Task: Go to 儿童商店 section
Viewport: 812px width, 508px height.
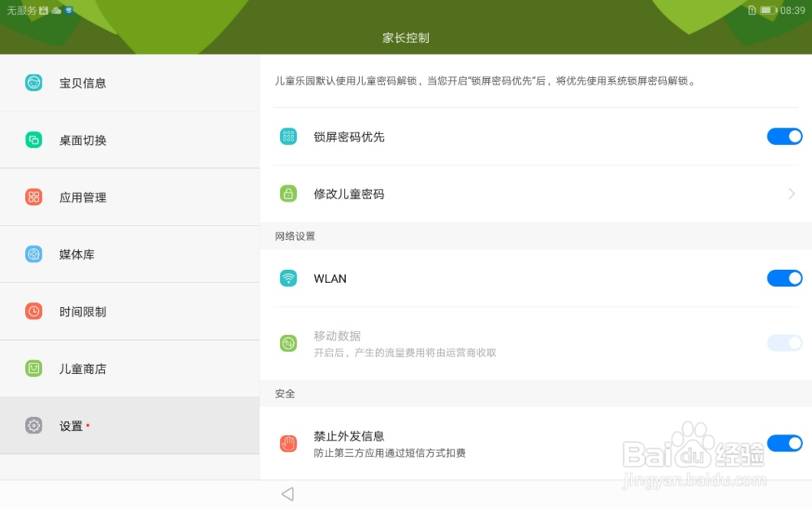Action: 83,369
